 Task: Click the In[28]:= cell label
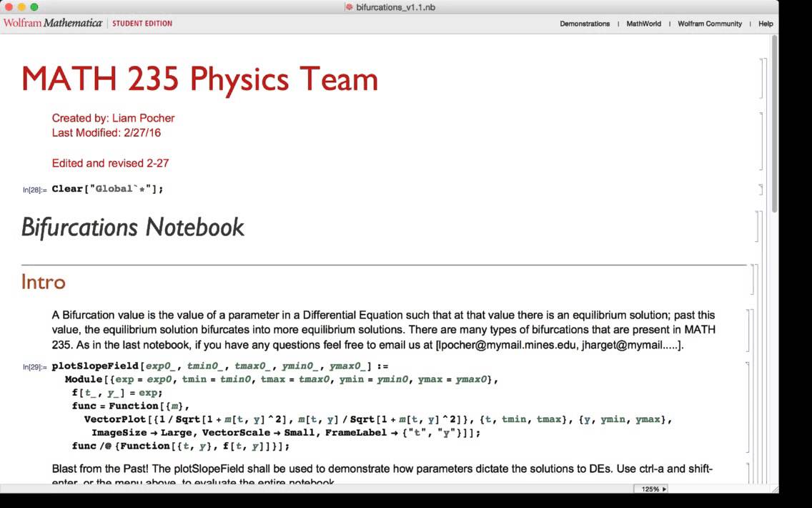pyautogui.click(x=34, y=190)
